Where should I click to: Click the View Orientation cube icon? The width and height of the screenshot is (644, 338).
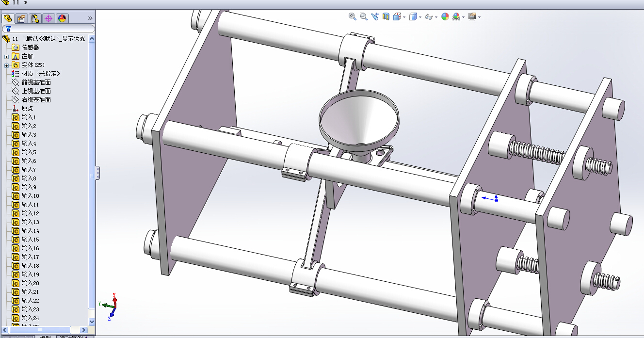[x=397, y=16]
